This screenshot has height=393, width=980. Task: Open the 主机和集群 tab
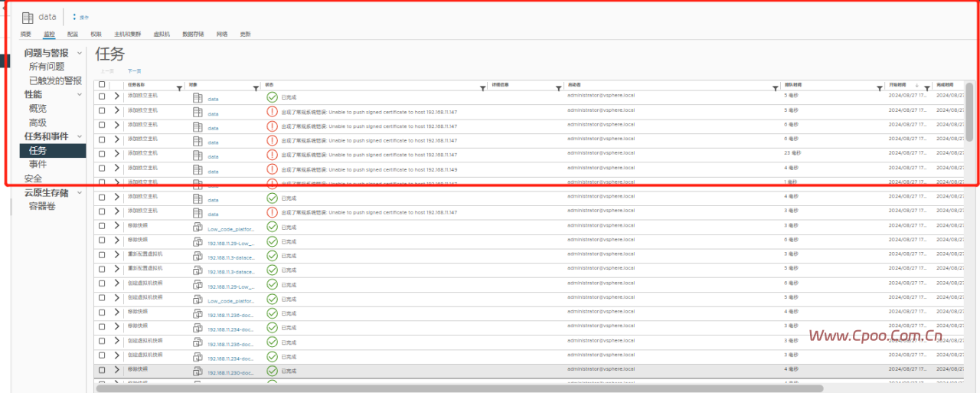127,34
